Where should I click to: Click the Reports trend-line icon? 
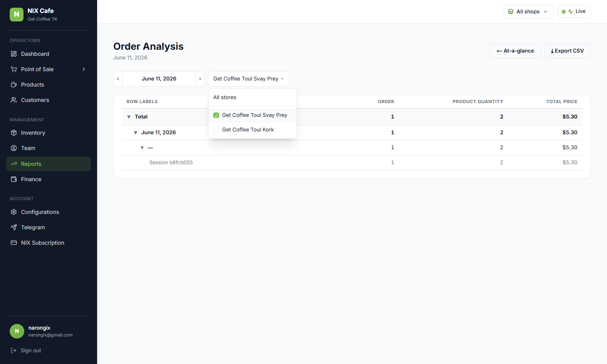pyautogui.click(x=14, y=164)
